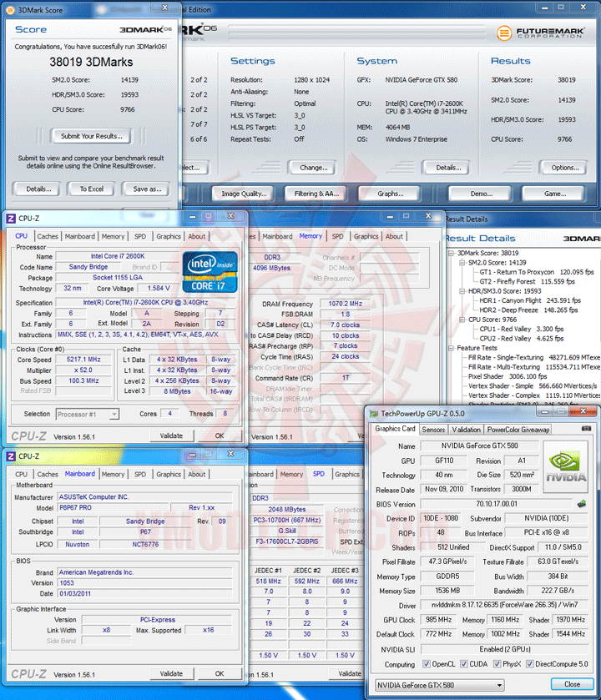
Task: Collapse the CPU Score tree node
Action: [x=462, y=320]
